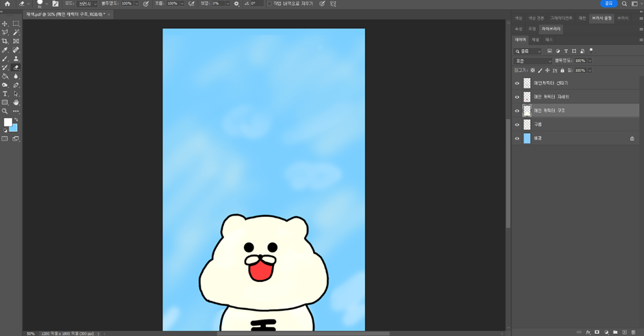Swap foreground and background colors
This screenshot has height=336, width=644.
pyautogui.click(x=16, y=120)
